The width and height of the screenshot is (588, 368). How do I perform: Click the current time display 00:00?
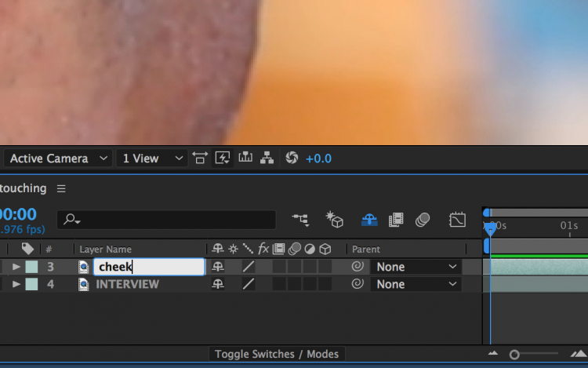[18, 214]
